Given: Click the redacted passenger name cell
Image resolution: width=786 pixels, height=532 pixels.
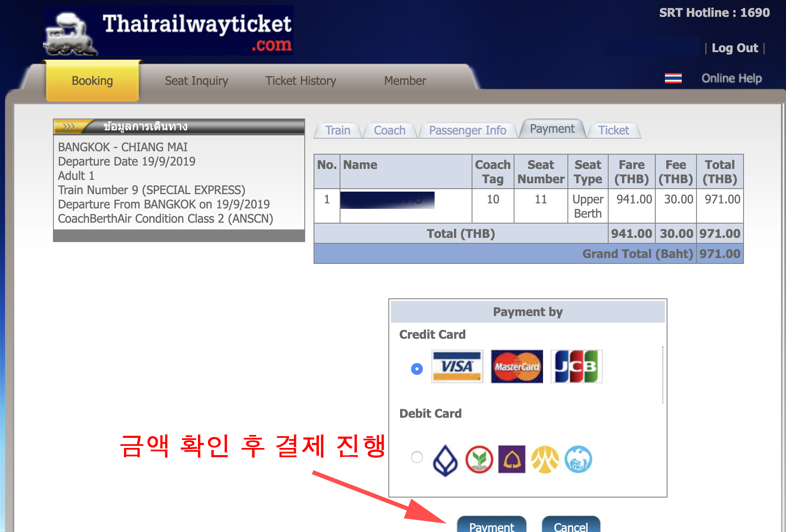Looking at the screenshot, I should pyautogui.click(x=406, y=206).
